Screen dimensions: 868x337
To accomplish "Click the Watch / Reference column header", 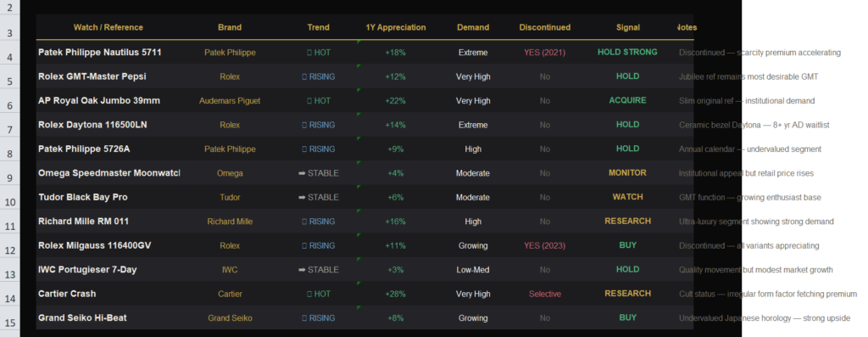I will pos(108,27).
